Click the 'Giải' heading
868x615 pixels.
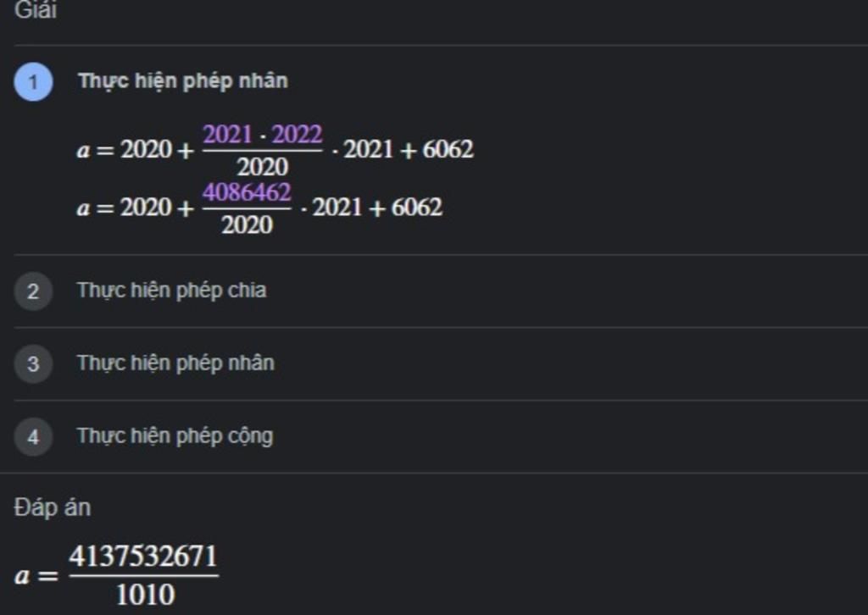pos(36,10)
